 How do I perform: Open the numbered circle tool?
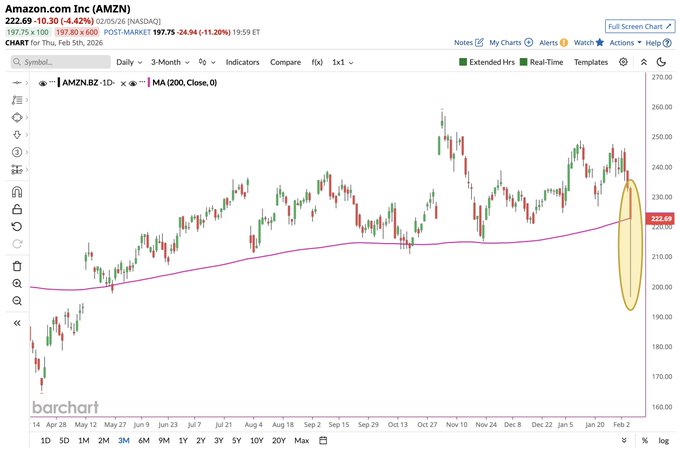click(17, 152)
